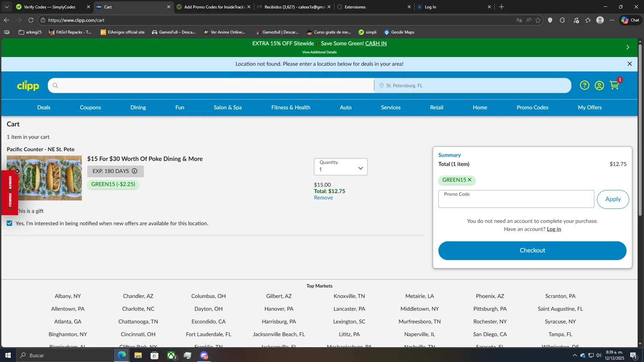Open the help question mark icon
644x362 pixels.
(584, 85)
